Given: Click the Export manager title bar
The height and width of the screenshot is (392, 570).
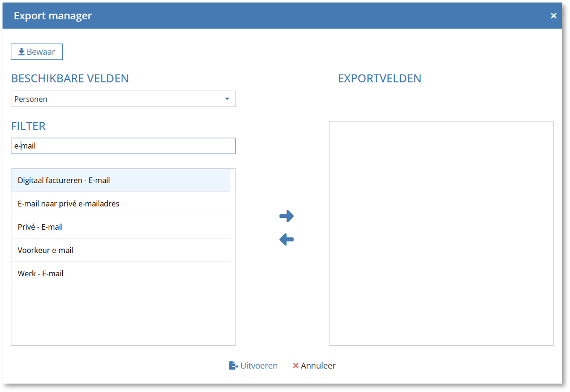Looking at the screenshot, I should (x=278, y=16).
